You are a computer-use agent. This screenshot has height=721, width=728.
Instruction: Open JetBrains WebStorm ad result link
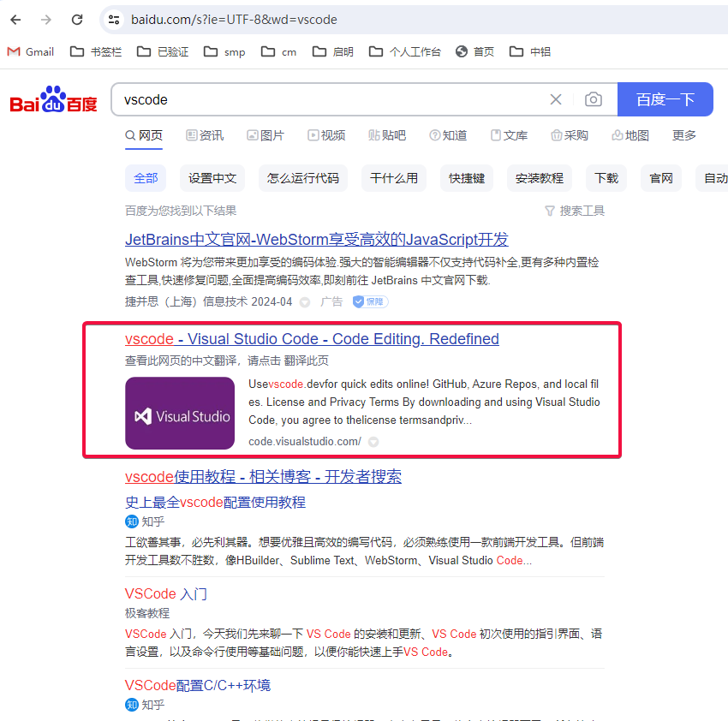(x=317, y=240)
